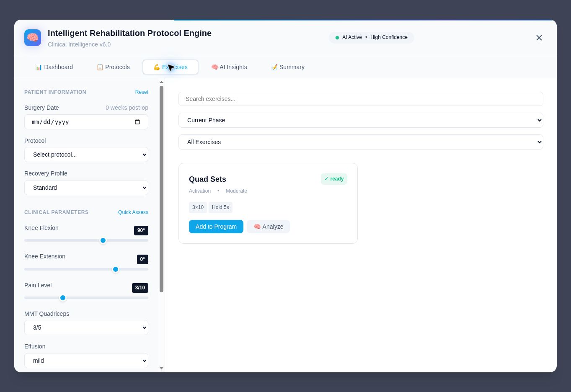The image size is (571, 392).
Task: Open the calendar picker in Surgery Date
Action: point(137,122)
